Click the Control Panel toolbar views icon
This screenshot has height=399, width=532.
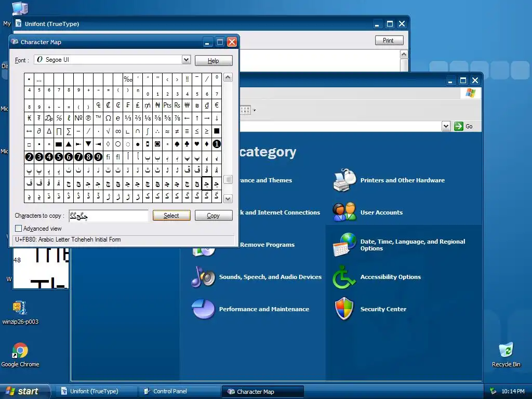click(247, 110)
